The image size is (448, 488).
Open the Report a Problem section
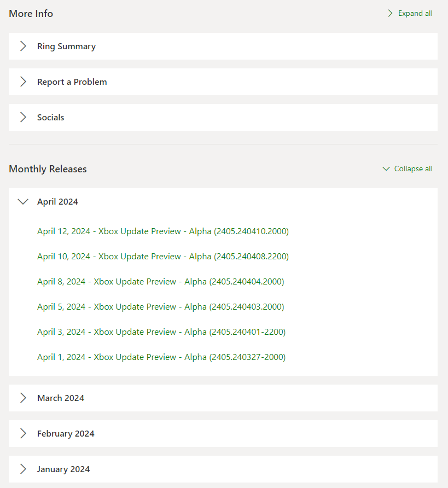pyautogui.click(x=72, y=82)
